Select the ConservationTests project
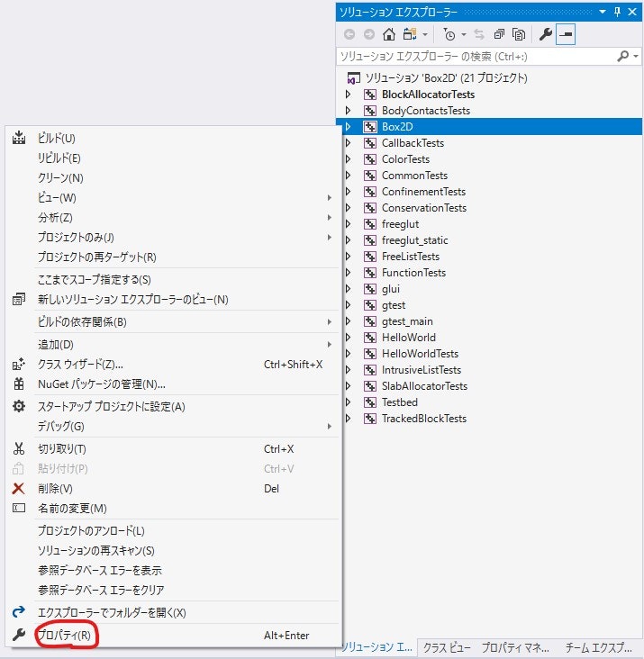This screenshot has width=644, height=659. (424, 208)
